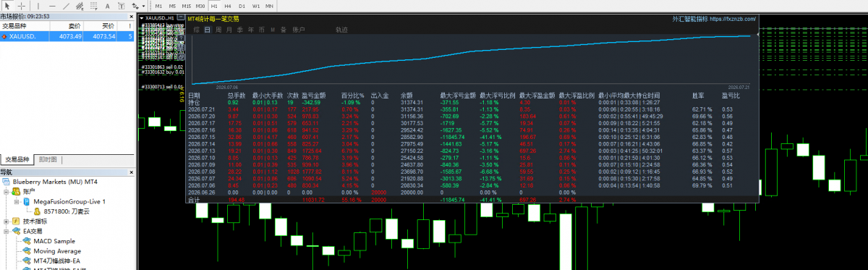
Task: Click the minimize panel button beside XAUUSD.,H1
Action: [180, 17]
